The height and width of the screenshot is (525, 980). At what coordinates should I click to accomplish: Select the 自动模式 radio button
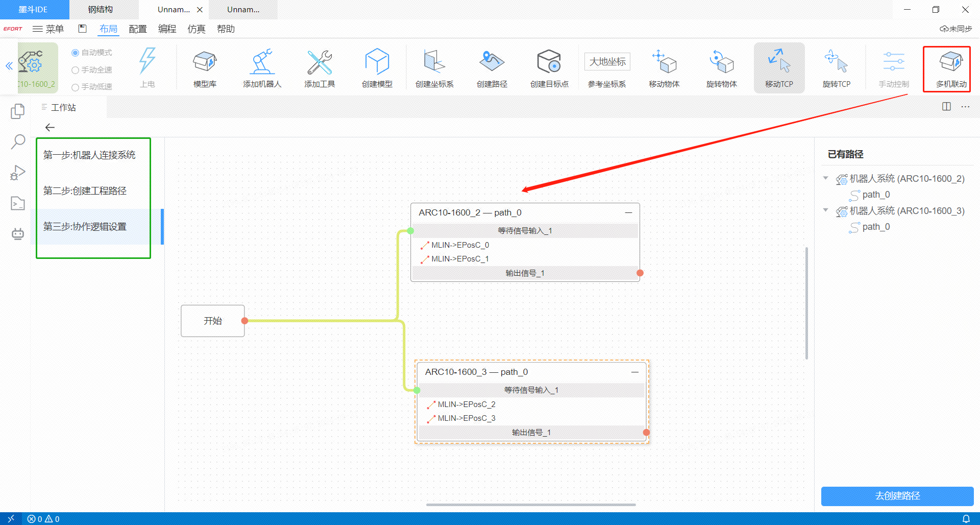76,53
